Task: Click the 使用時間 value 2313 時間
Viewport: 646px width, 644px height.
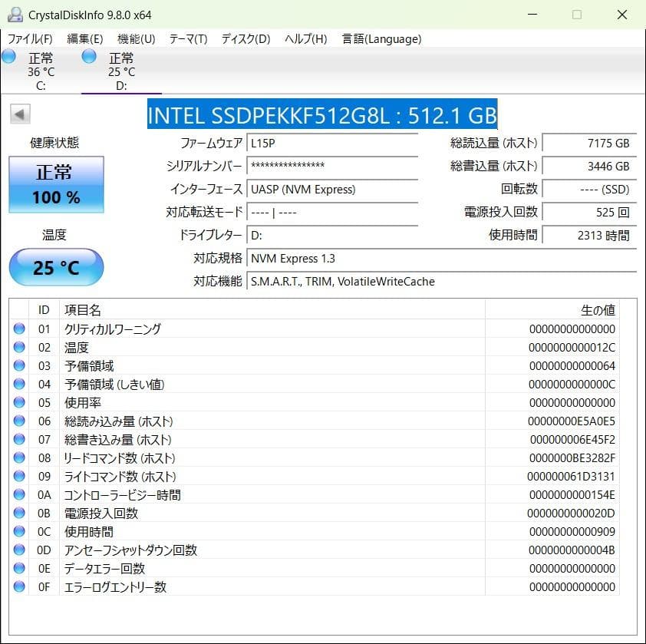Action: 589,236
